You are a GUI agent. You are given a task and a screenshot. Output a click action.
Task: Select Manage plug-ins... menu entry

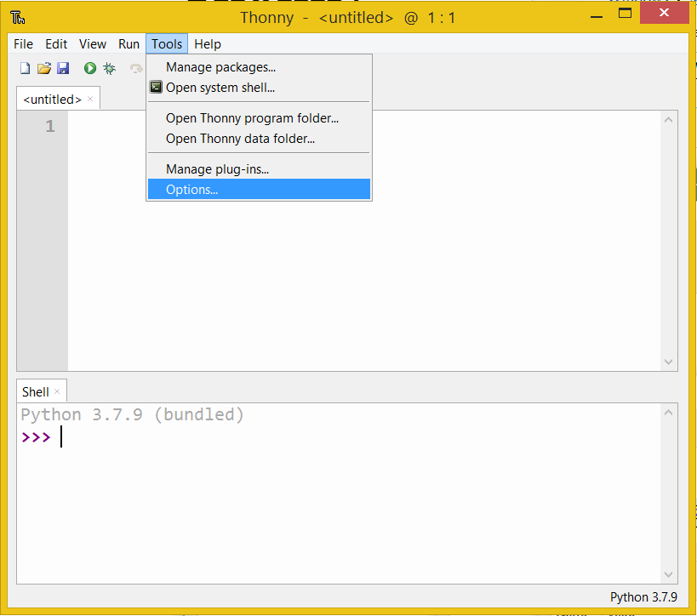point(259,169)
